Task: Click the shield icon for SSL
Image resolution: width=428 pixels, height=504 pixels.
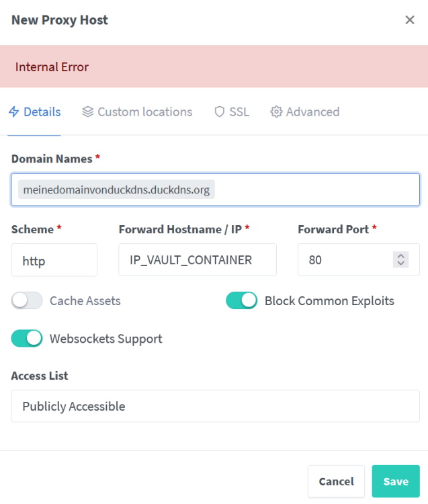Action: tap(220, 112)
